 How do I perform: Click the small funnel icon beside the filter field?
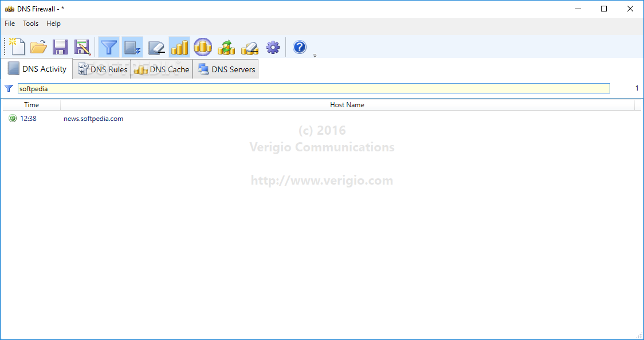coord(9,88)
